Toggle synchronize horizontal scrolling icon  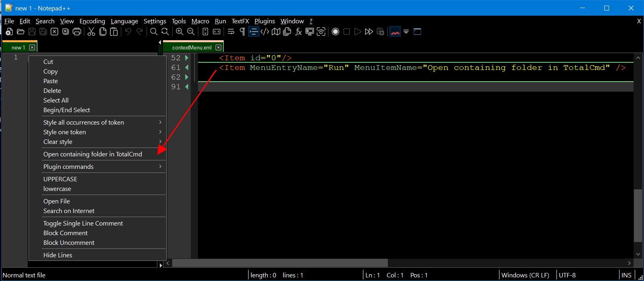(x=216, y=32)
